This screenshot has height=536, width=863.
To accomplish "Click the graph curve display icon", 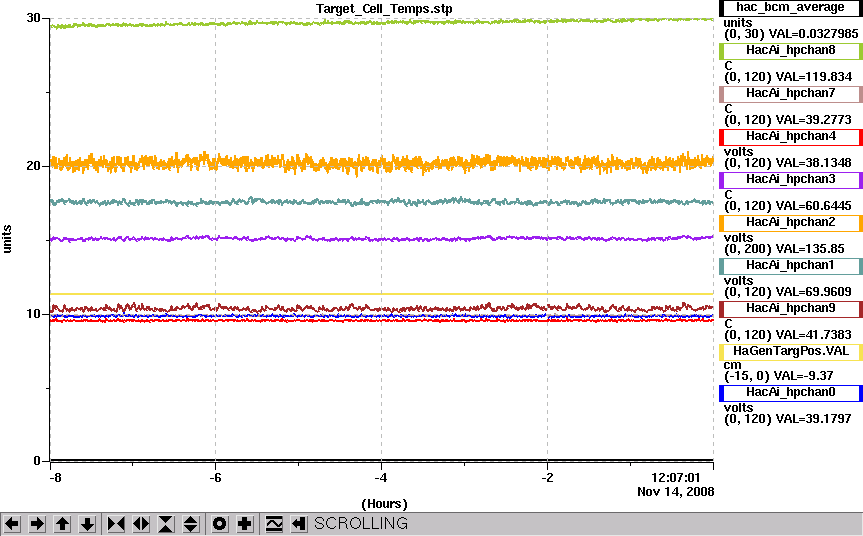I will (x=274, y=523).
